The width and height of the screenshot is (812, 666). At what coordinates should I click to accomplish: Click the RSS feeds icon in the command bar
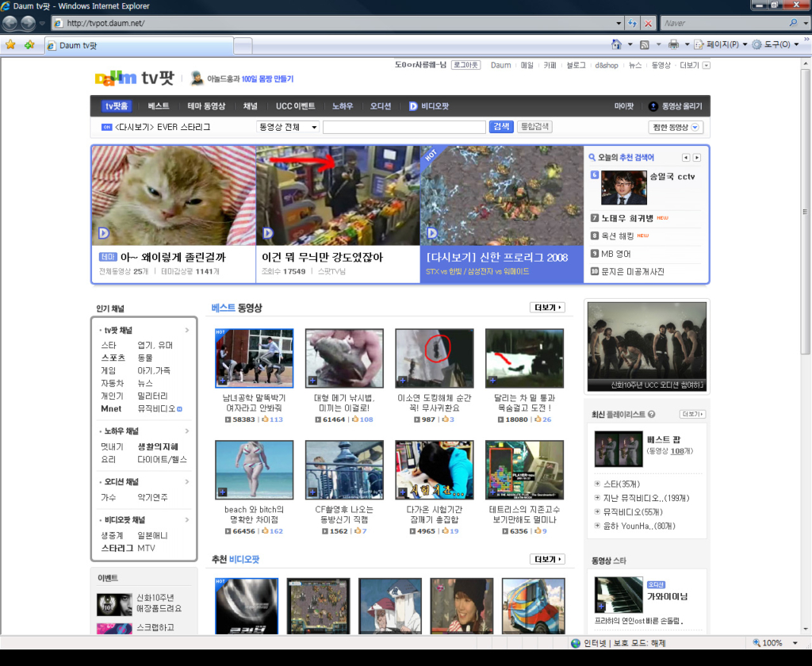[x=644, y=44]
